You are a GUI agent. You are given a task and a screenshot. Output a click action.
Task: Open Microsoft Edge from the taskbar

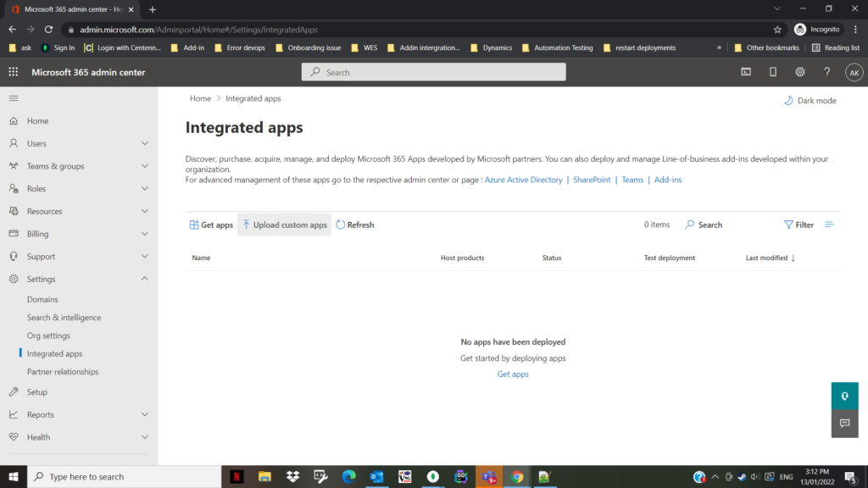[348, 476]
